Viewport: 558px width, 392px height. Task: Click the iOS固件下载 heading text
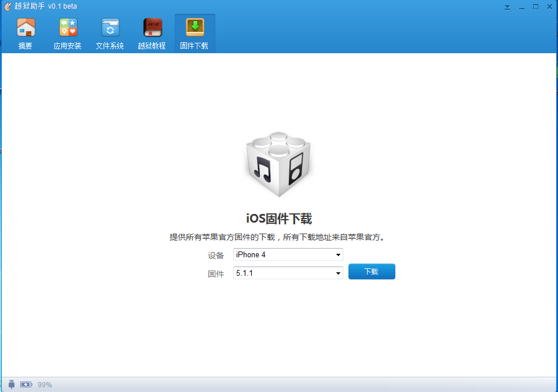(x=279, y=219)
